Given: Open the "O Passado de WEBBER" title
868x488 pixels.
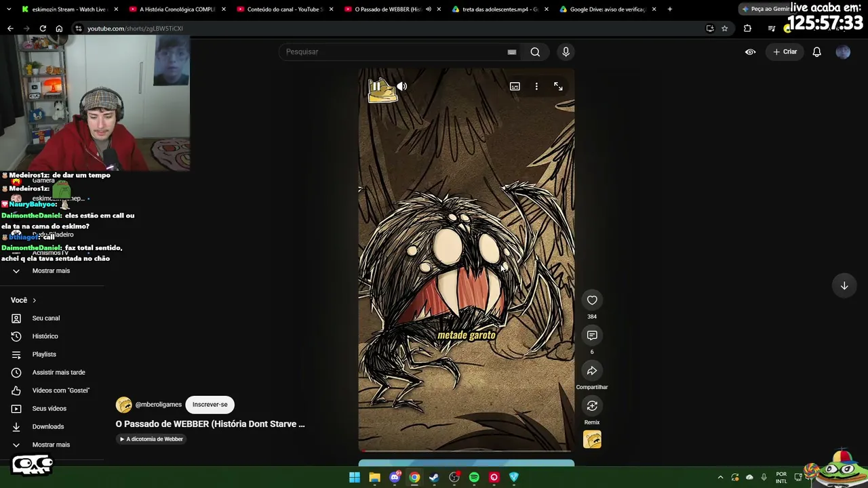Looking at the screenshot, I should 210,424.
